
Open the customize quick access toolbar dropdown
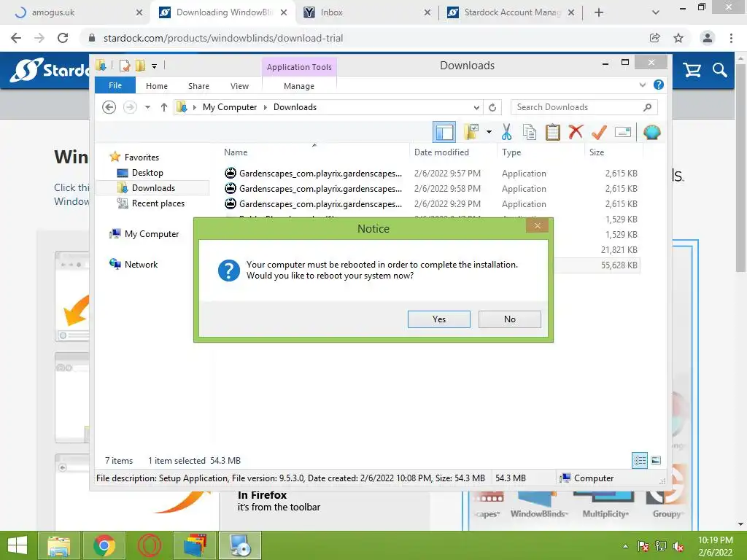155,66
